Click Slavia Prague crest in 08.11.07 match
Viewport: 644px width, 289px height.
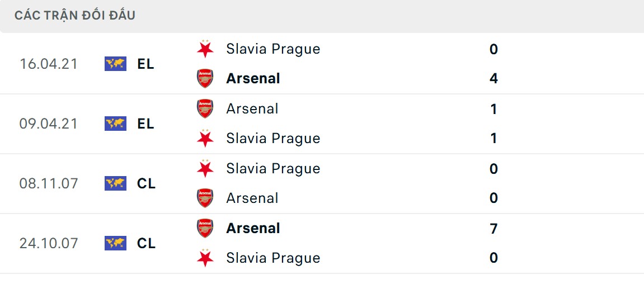click(x=205, y=168)
